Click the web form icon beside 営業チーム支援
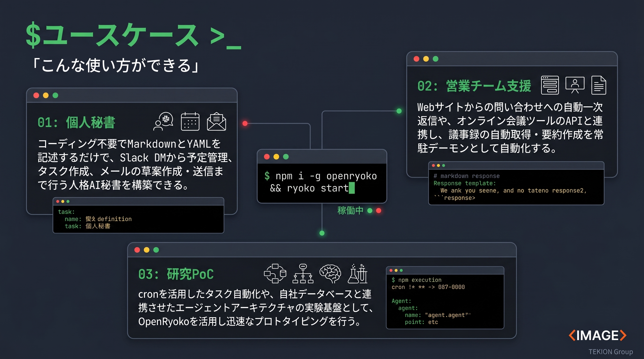Screen dimensions: 644x359 tap(550, 85)
